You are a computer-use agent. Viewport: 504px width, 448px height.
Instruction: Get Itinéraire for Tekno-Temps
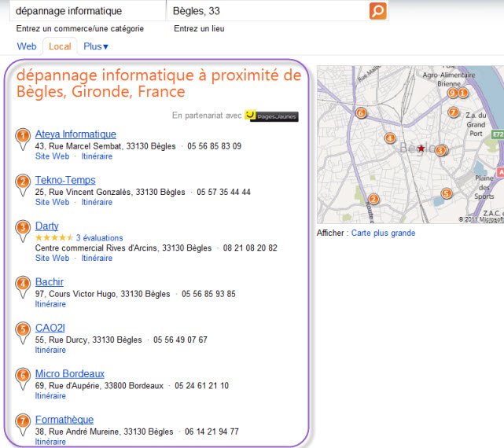click(x=97, y=202)
